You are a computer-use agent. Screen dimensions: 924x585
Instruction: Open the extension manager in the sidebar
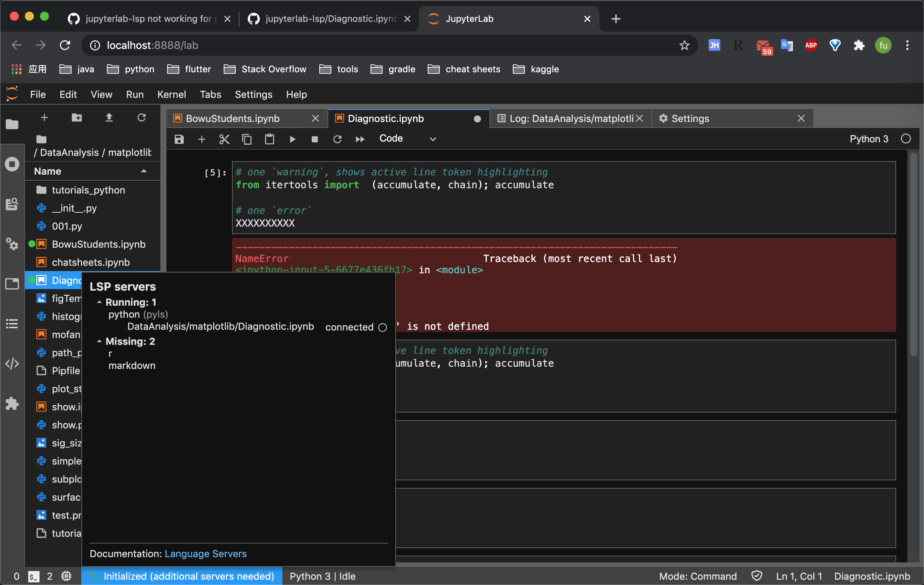(12, 403)
